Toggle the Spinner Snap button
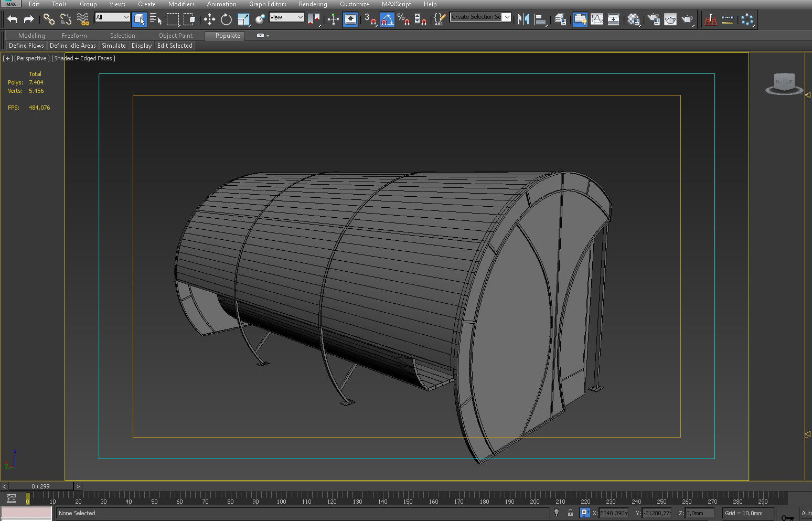 (420, 19)
